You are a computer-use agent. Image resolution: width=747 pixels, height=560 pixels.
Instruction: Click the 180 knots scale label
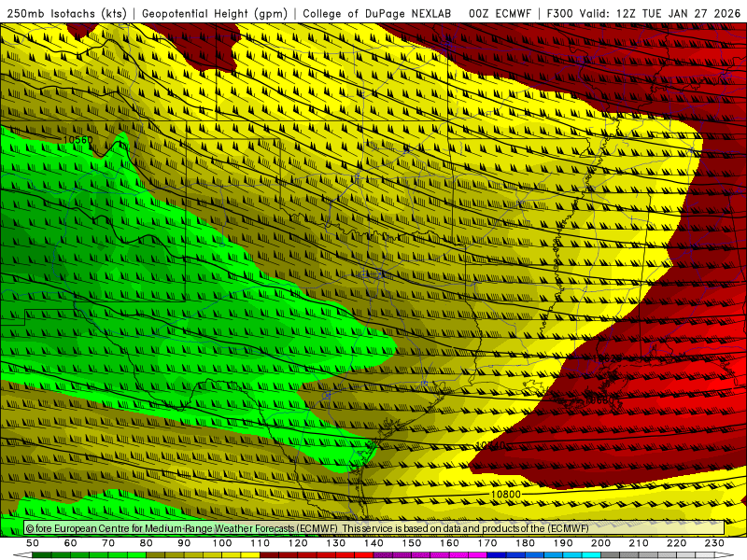(525, 543)
